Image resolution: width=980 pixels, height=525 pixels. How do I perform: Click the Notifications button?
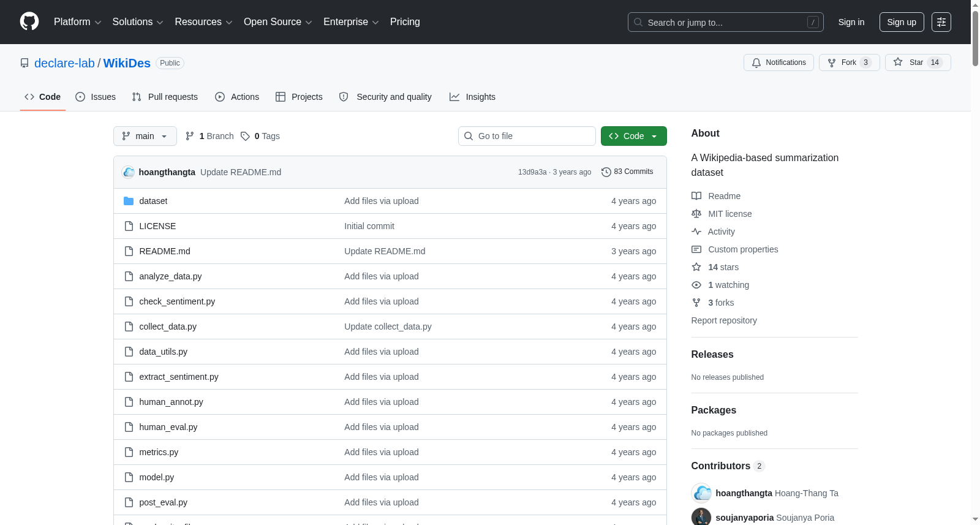[x=778, y=62]
